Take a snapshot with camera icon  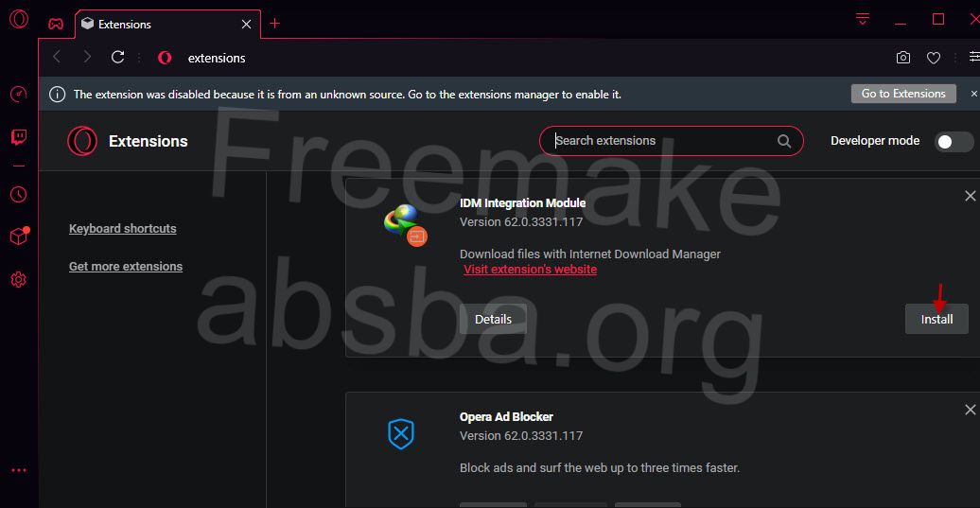903,58
